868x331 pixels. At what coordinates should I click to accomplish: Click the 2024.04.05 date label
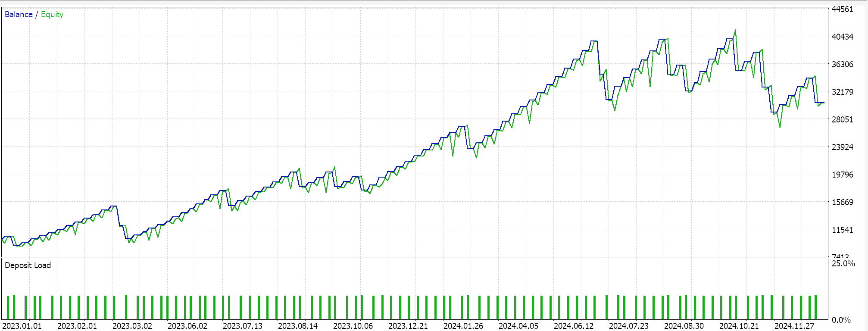tap(518, 326)
